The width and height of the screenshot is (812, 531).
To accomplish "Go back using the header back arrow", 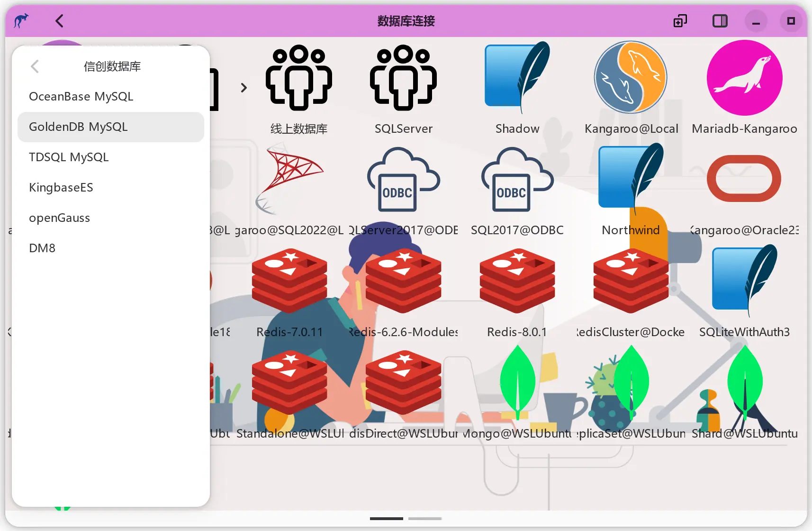I will 60,21.
